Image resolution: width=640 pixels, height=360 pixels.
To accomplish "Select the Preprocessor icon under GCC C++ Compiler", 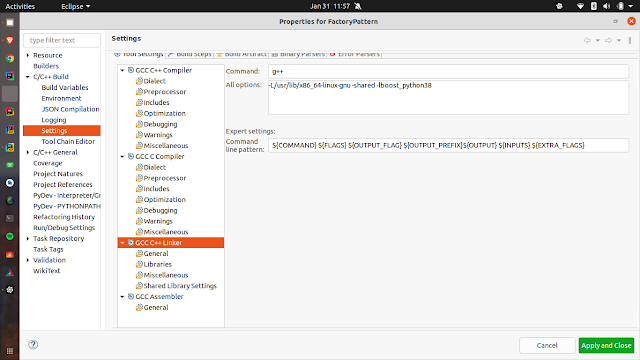I will tap(139, 92).
